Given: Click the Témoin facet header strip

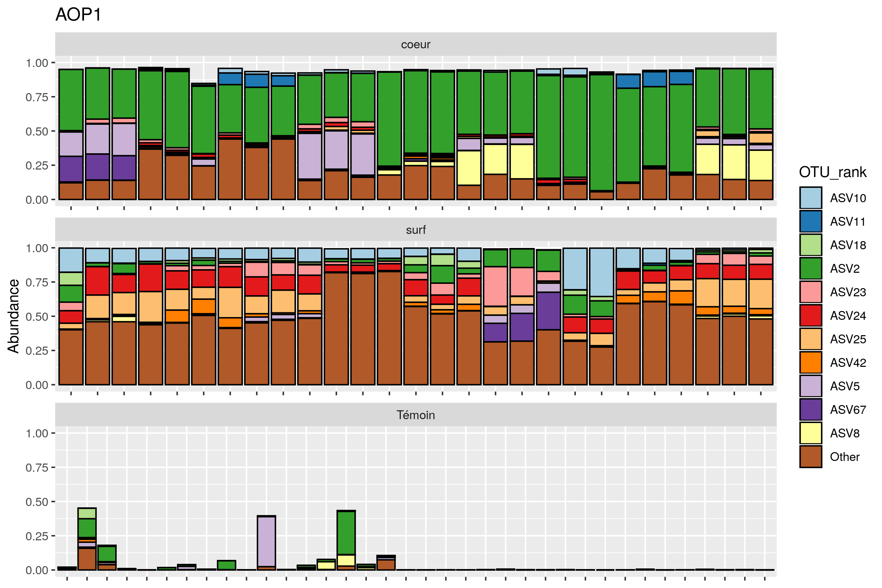Looking at the screenshot, I should (x=416, y=415).
